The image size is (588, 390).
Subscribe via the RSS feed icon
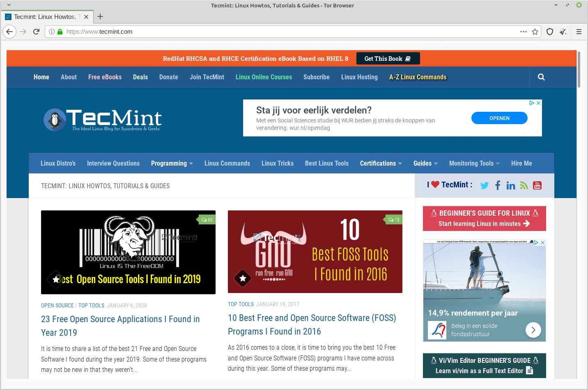524,185
